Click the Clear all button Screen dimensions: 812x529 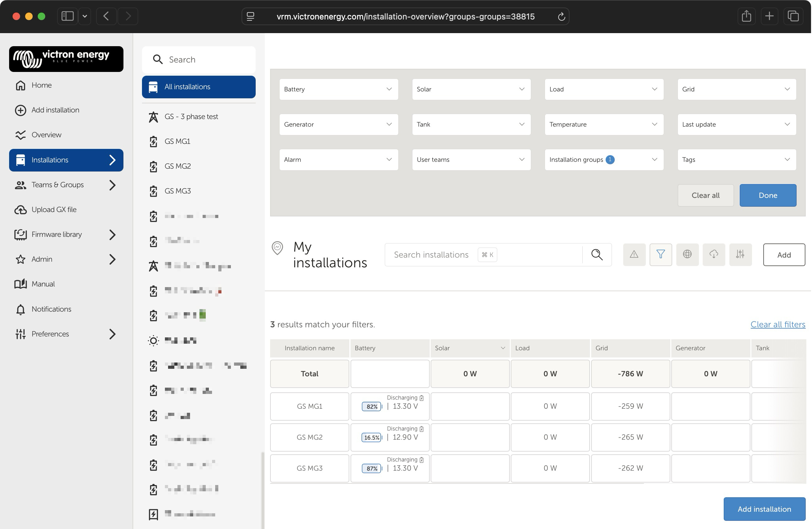(x=705, y=196)
